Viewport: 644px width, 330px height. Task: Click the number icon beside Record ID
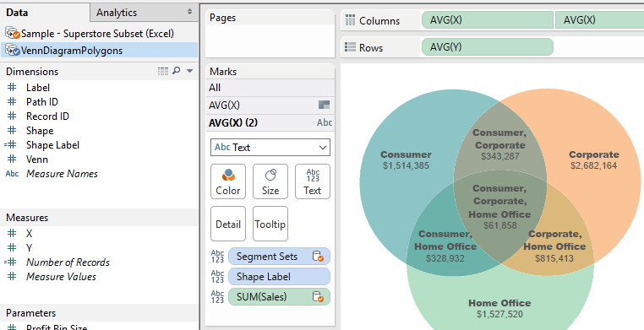pos(12,116)
